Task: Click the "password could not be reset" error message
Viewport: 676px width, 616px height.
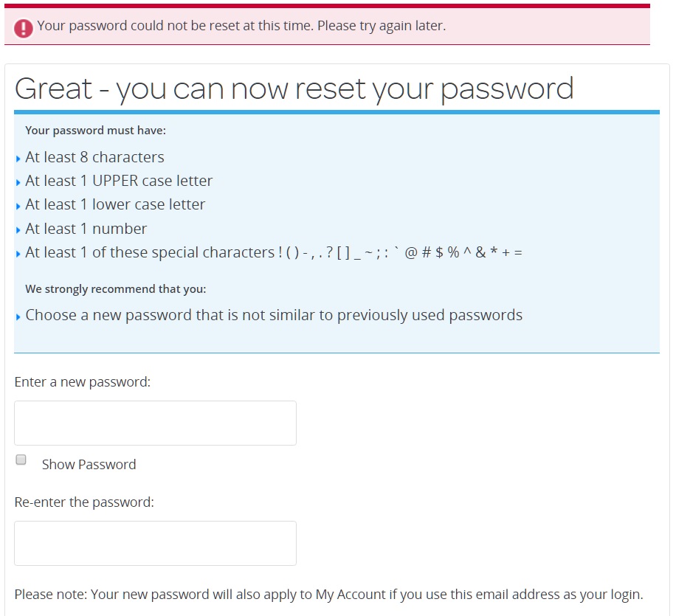Action: click(x=241, y=26)
